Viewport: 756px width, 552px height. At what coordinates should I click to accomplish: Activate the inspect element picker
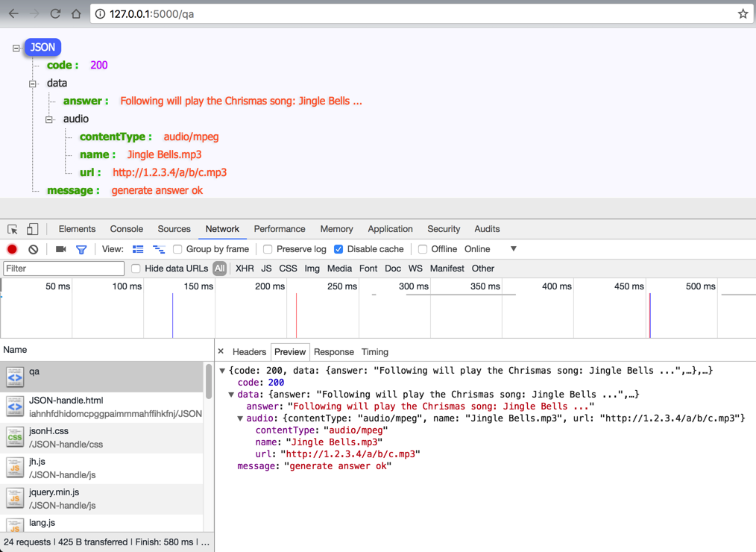click(x=13, y=229)
